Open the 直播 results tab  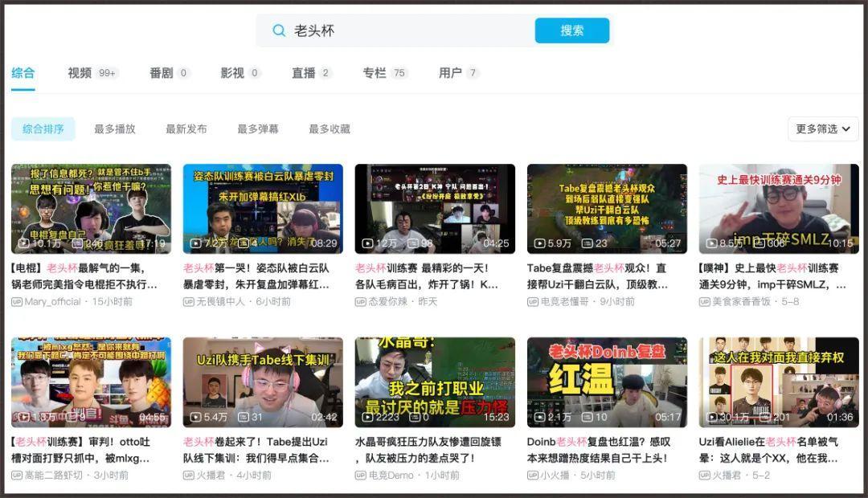pyautogui.click(x=304, y=73)
